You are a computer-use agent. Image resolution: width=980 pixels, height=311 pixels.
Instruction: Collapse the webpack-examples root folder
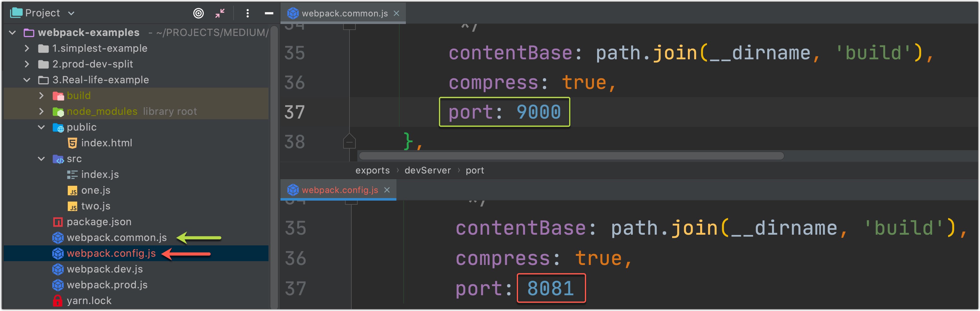[x=13, y=33]
